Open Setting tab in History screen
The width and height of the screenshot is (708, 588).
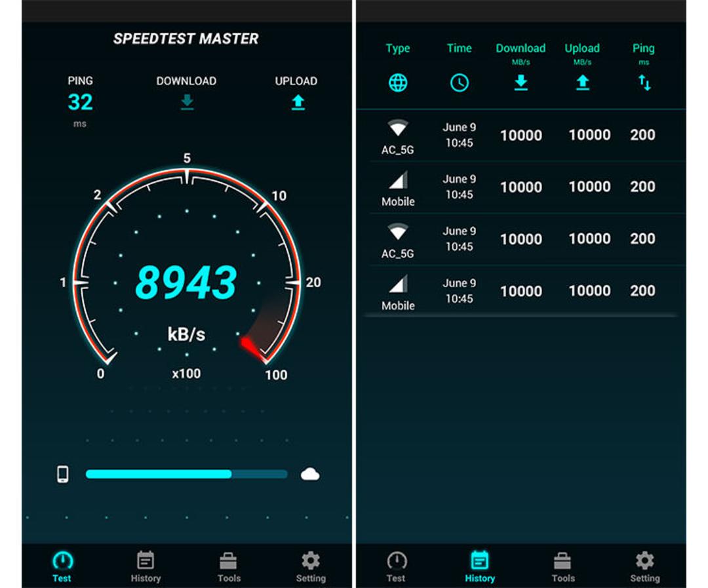pyautogui.click(x=645, y=567)
